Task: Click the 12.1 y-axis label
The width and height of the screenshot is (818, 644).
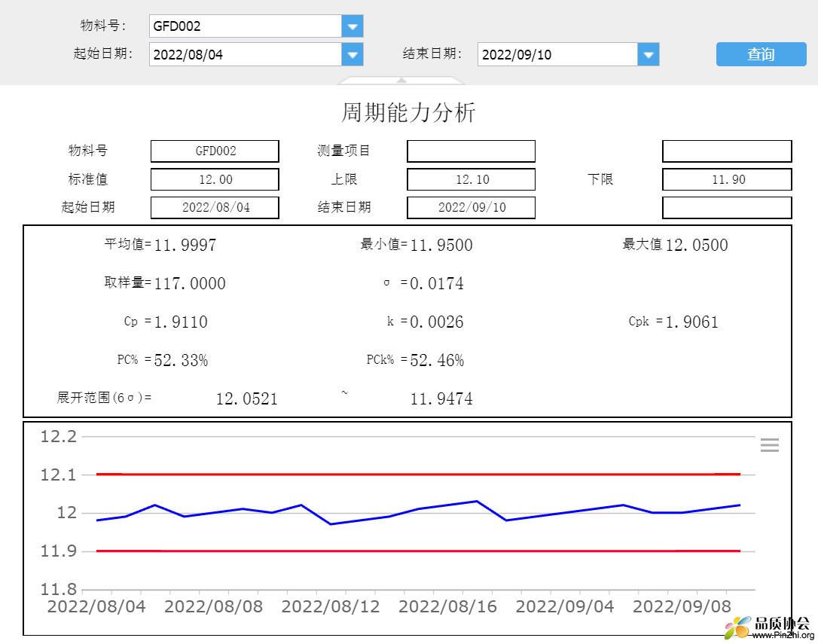Action: pos(59,475)
